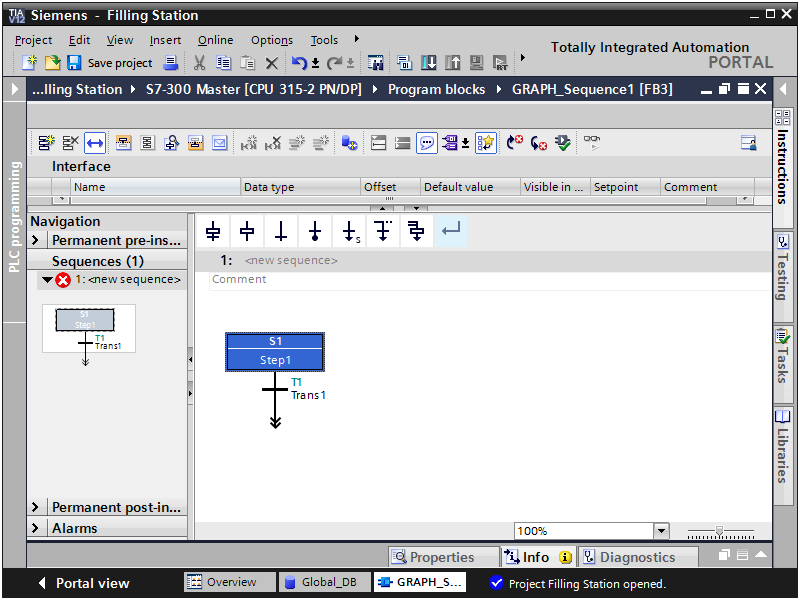Screen dimensions: 800x600
Task: Open the 100% zoom level dropdown
Action: pyautogui.click(x=661, y=531)
